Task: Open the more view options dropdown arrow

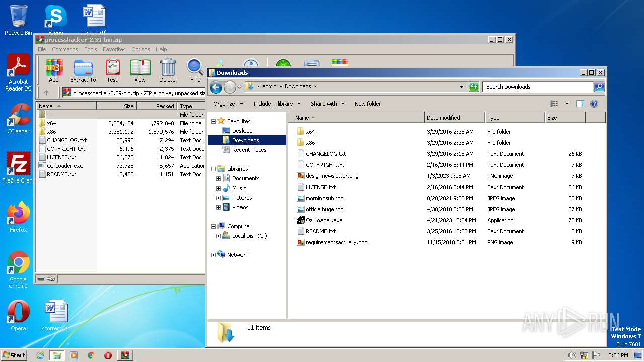Action: tap(566, 104)
